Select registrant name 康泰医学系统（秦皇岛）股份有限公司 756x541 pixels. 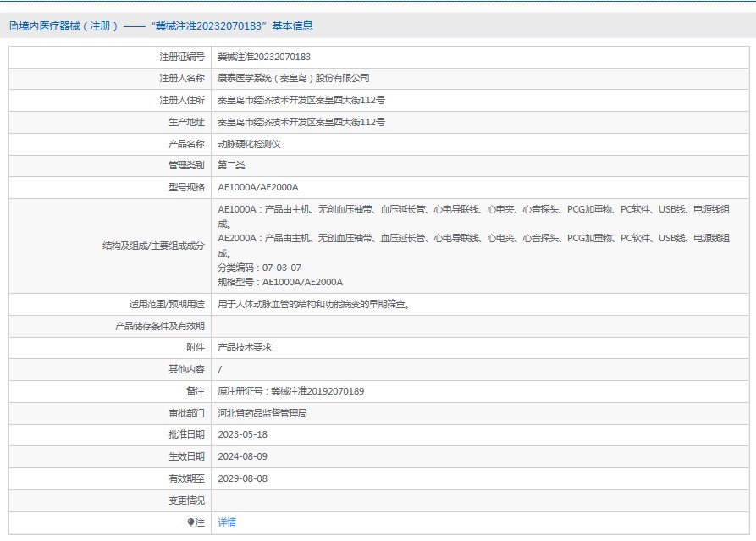(x=294, y=78)
